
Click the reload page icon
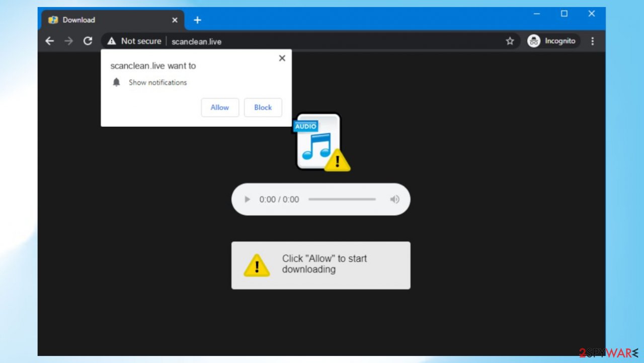tap(88, 41)
